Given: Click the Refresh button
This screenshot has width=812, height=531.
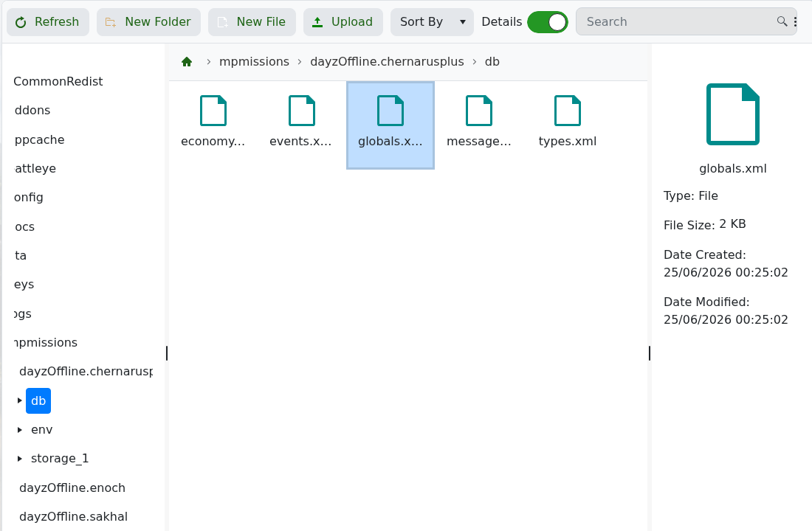Looking at the screenshot, I should [48, 21].
